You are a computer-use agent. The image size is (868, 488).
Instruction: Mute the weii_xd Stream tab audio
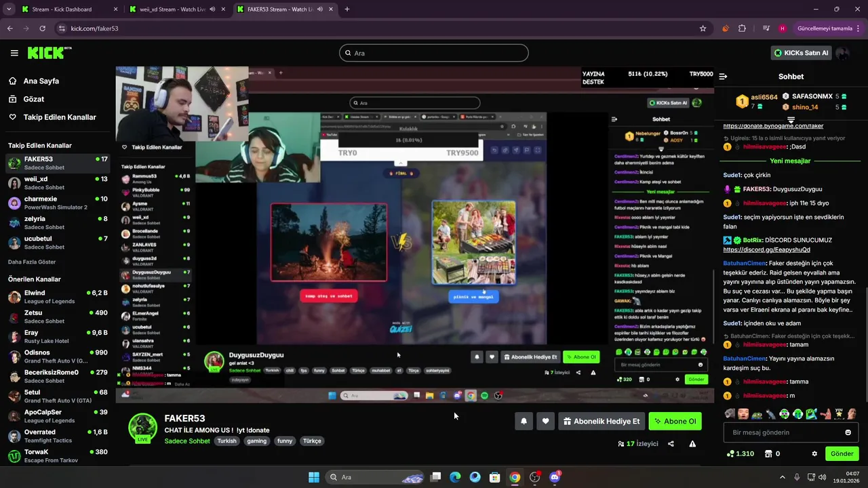tap(212, 9)
